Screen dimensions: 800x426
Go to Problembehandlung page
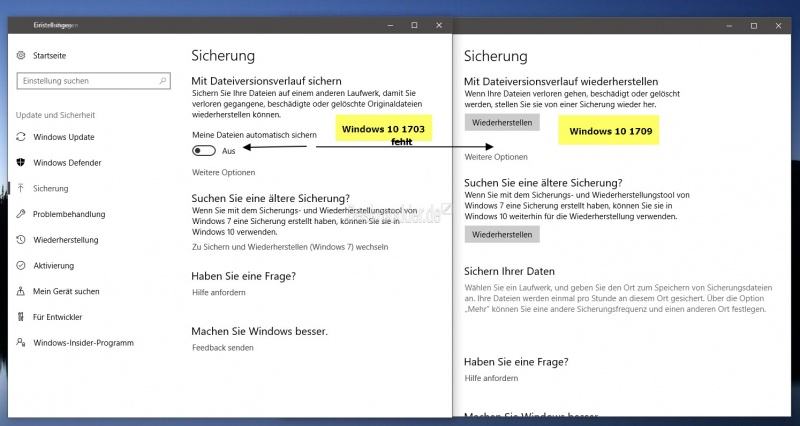(69, 214)
